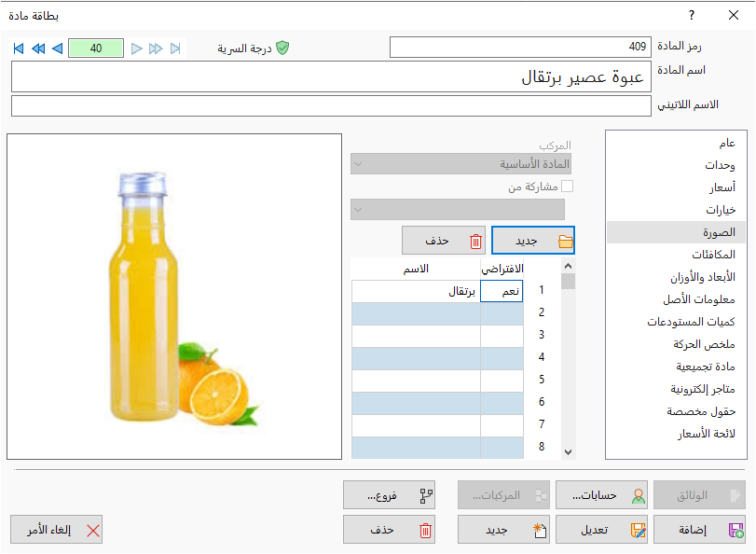Open the المكافئات section

677,255
